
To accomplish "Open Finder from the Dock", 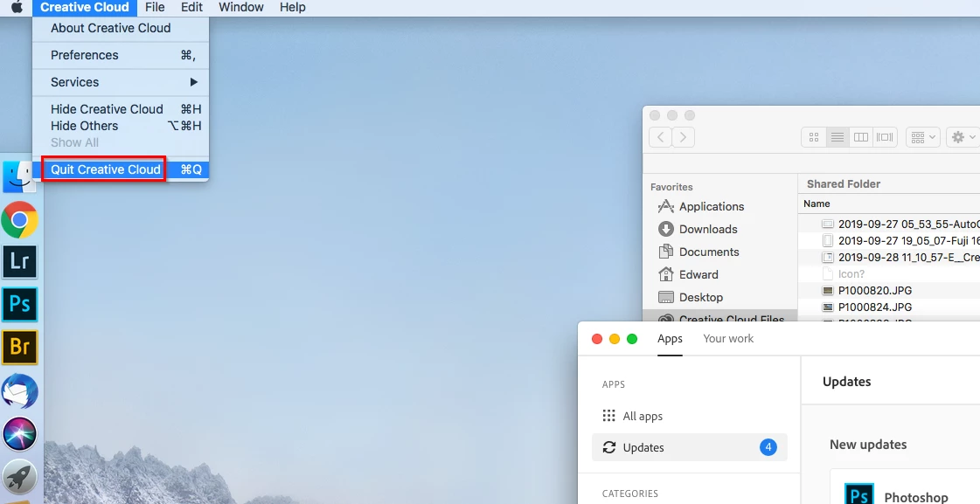I will [19, 176].
